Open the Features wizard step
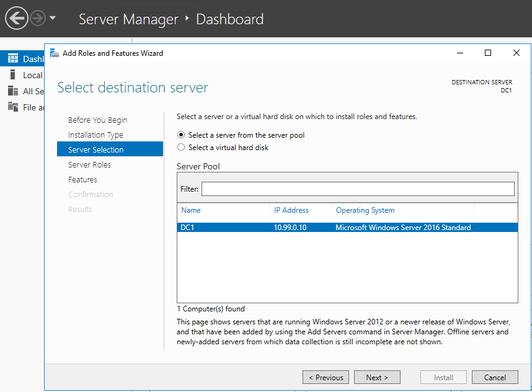Viewport: 532px width, 392px height. [x=82, y=180]
